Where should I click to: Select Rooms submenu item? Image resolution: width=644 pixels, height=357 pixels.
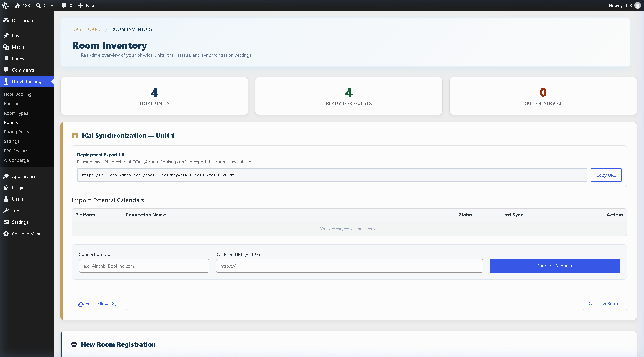[11, 123]
